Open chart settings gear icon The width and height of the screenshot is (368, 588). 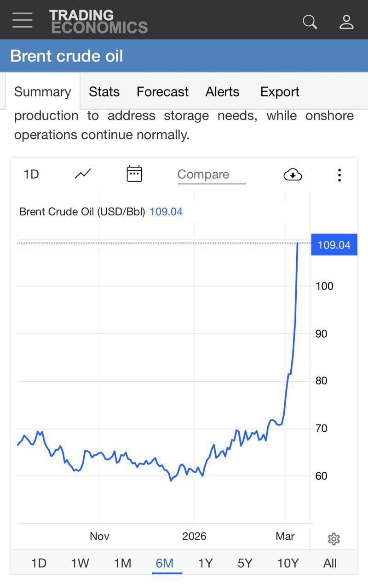(x=333, y=539)
